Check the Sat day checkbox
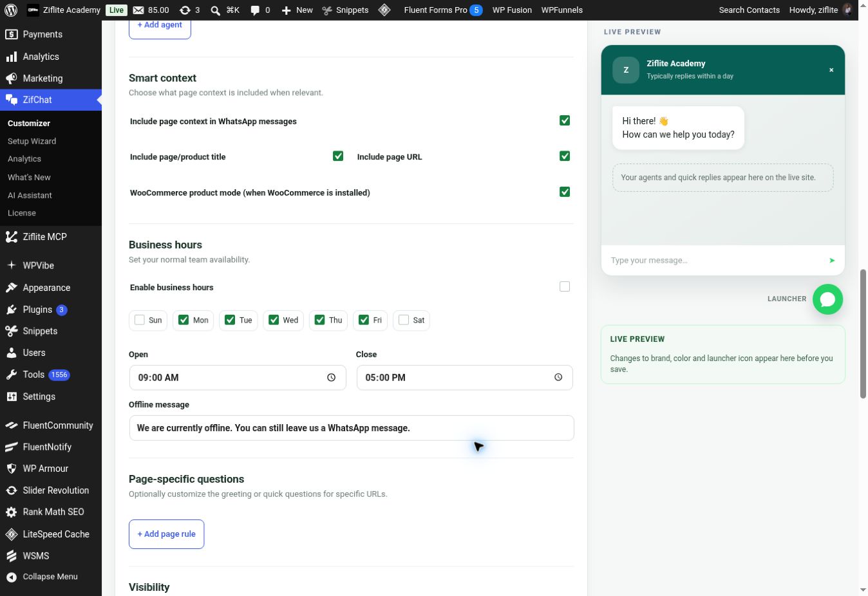Viewport: 868px width, 596px height. coord(404,320)
